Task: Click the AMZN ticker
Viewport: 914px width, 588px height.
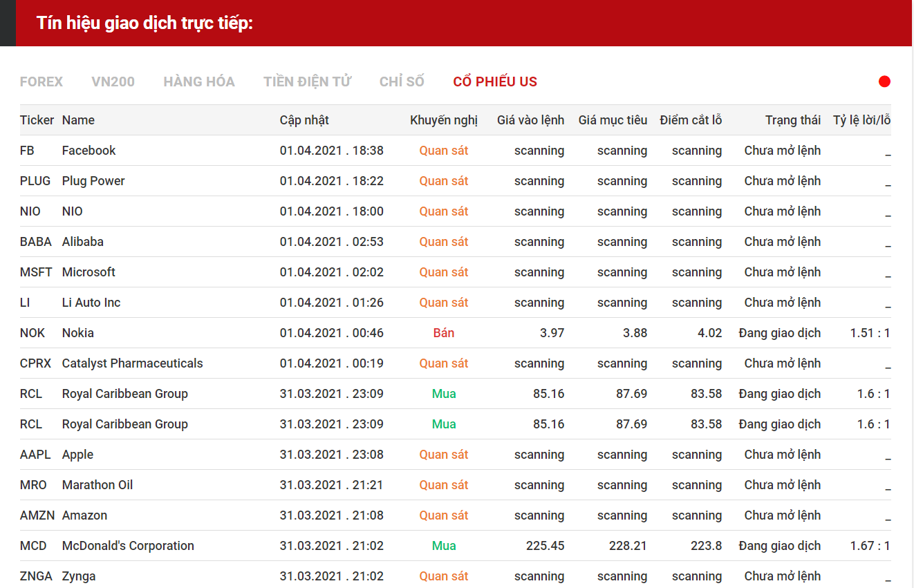Action: click(x=37, y=515)
